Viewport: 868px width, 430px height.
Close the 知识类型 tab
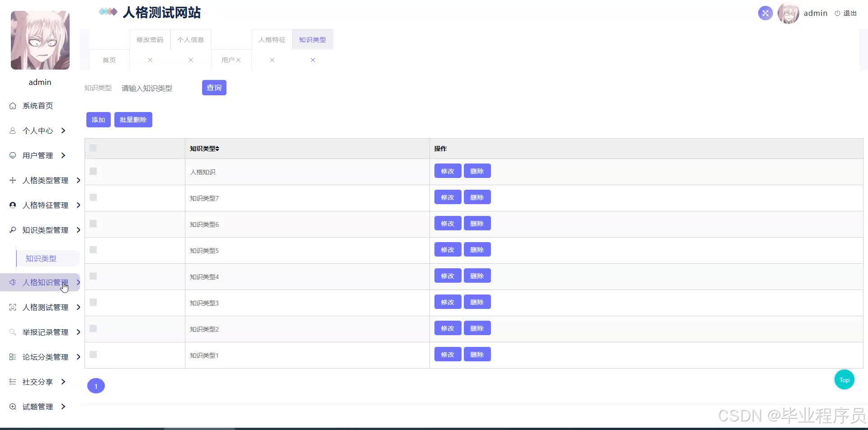click(313, 60)
